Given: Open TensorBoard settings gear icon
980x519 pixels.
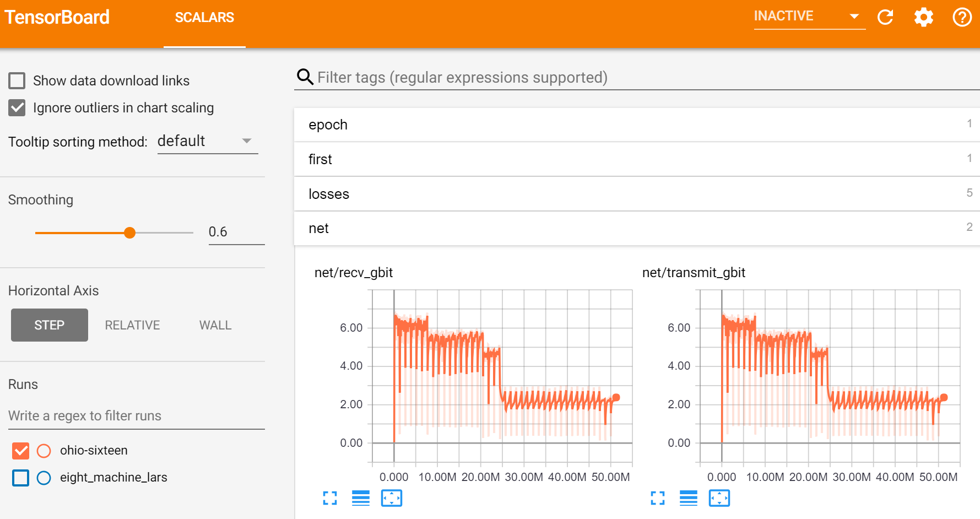Looking at the screenshot, I should click(924, 17).
